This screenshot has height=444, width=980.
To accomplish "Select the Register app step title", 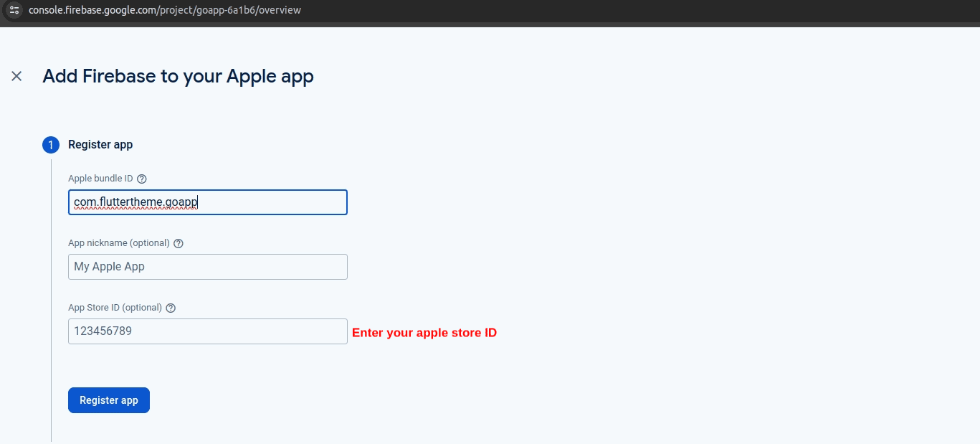I will pyautogui.click(x=100, y=145).
